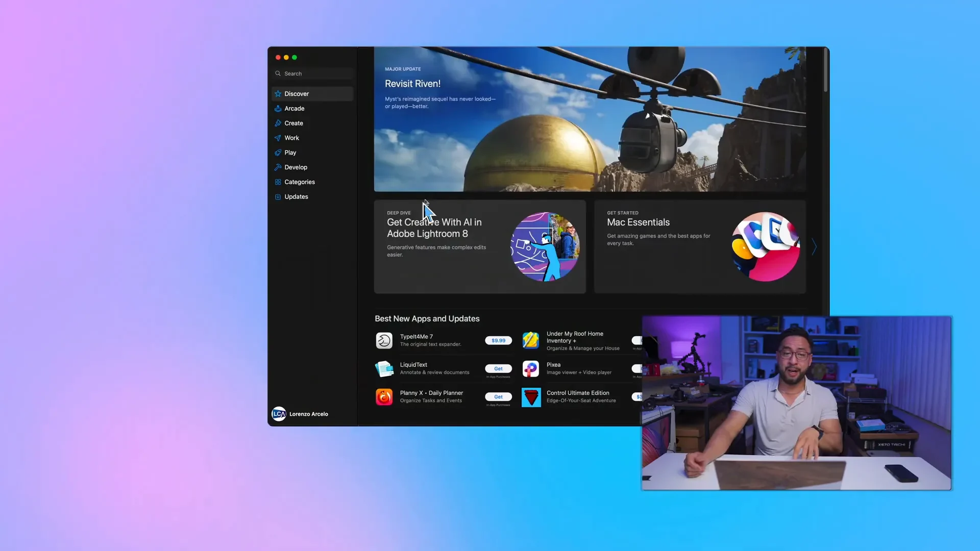Screen dimensions: 980x551
Task: Close the App Store window
Action: click(x=278, y=58)
